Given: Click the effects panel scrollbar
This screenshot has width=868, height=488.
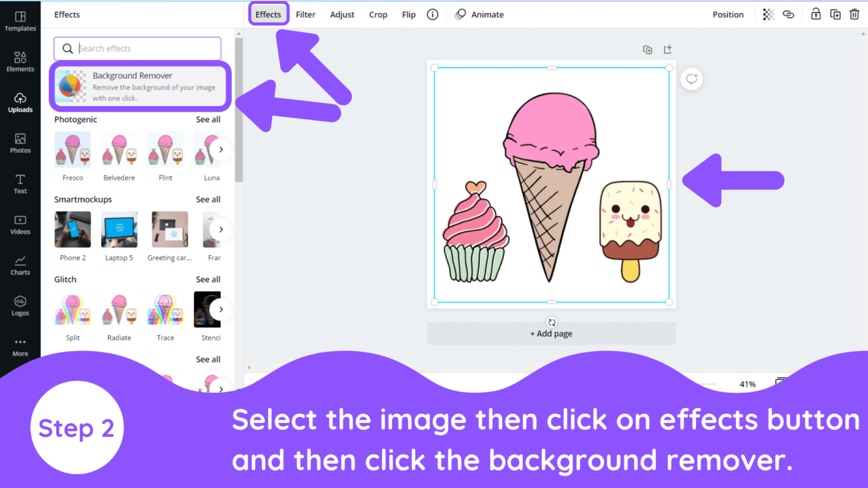Looking at the screenshot, I should click(239, 110).
